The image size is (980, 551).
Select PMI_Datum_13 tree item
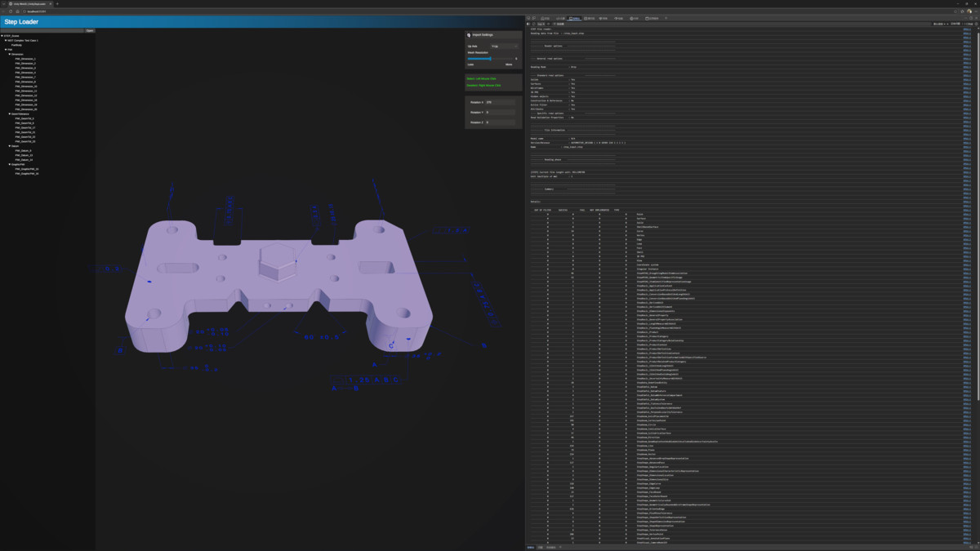coord(24,155)
